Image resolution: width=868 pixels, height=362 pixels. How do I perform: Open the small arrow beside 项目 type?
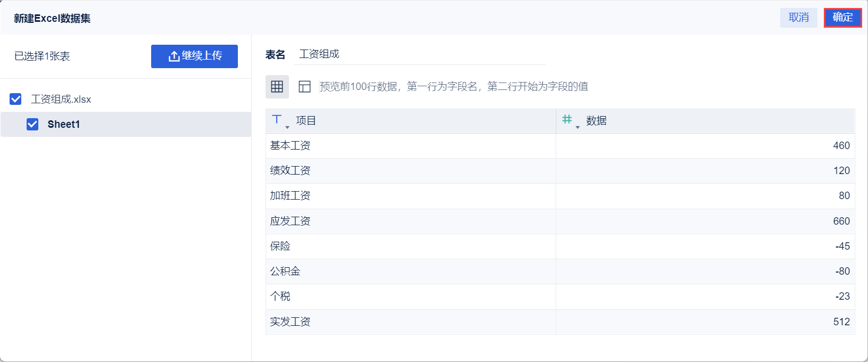287,127
